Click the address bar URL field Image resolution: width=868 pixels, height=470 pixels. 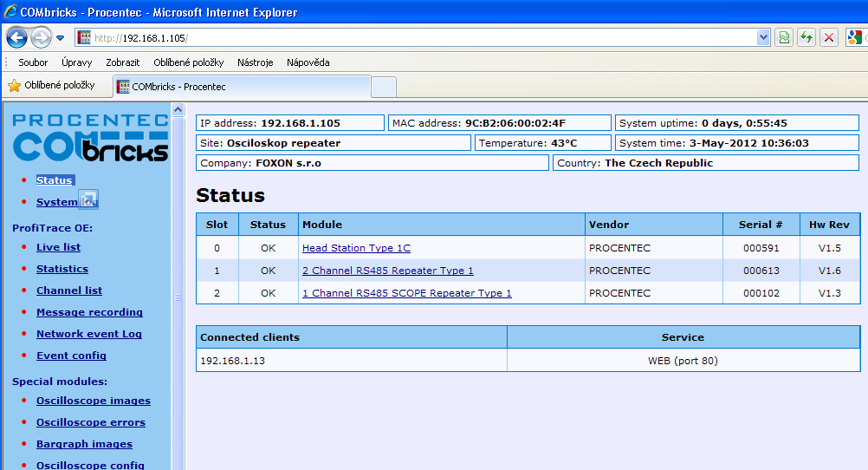424,37
